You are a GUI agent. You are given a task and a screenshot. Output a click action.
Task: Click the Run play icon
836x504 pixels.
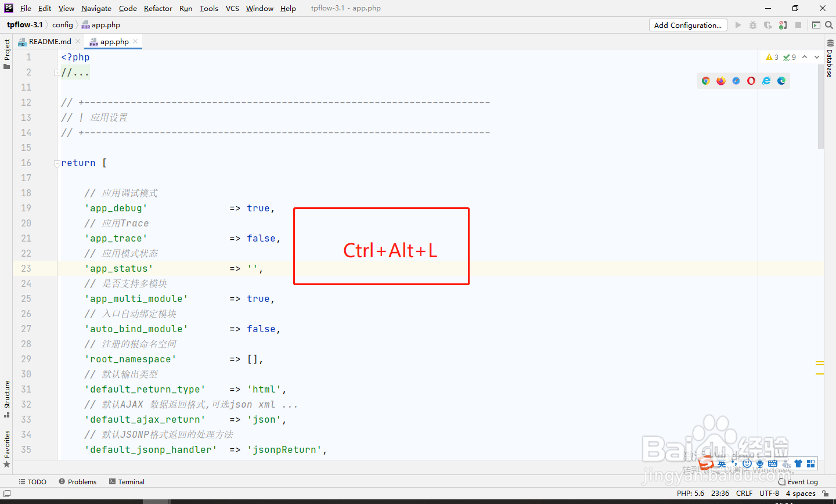coord(738,25)
